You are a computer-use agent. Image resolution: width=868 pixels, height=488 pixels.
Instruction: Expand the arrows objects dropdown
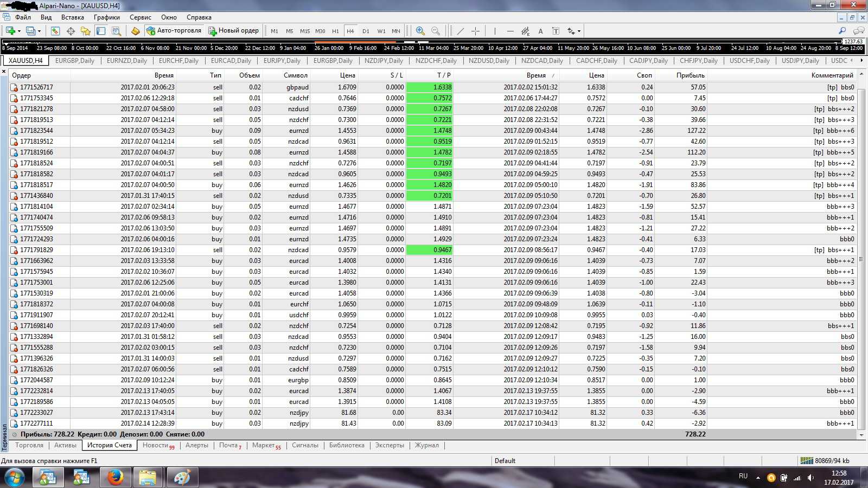tap(579, 31)
